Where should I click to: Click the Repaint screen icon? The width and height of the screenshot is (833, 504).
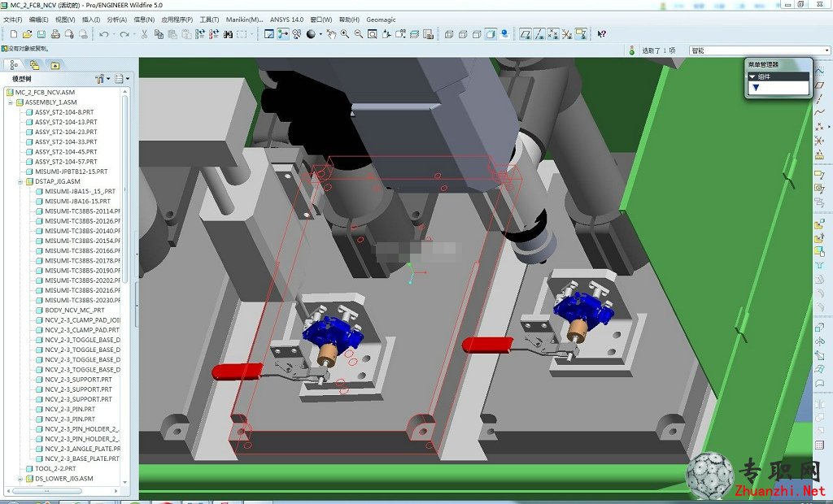(x=268, y=34)
